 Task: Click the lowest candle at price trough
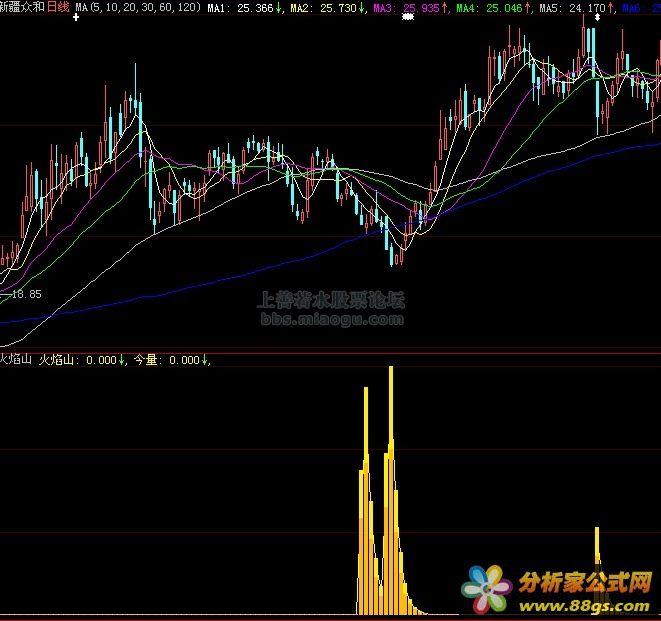(x=392, y=255)
